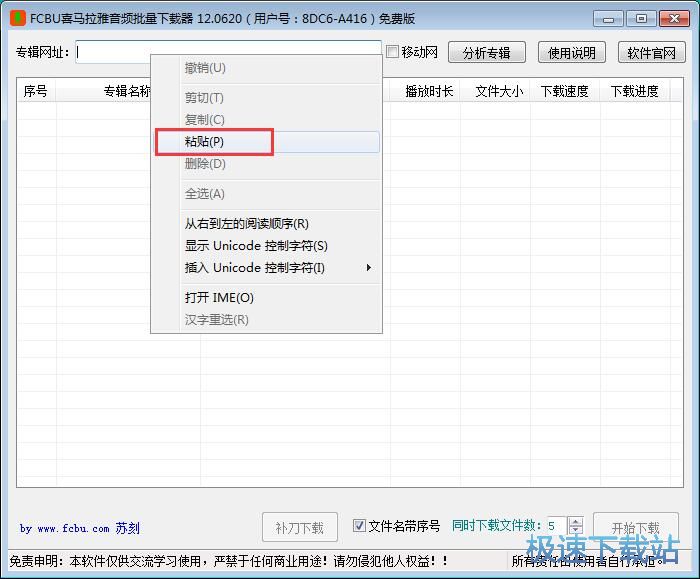Click the FCBU app icon in the title bar
Image resolution: width=700 pixels, height=579 pixels.
click(18, 18)
